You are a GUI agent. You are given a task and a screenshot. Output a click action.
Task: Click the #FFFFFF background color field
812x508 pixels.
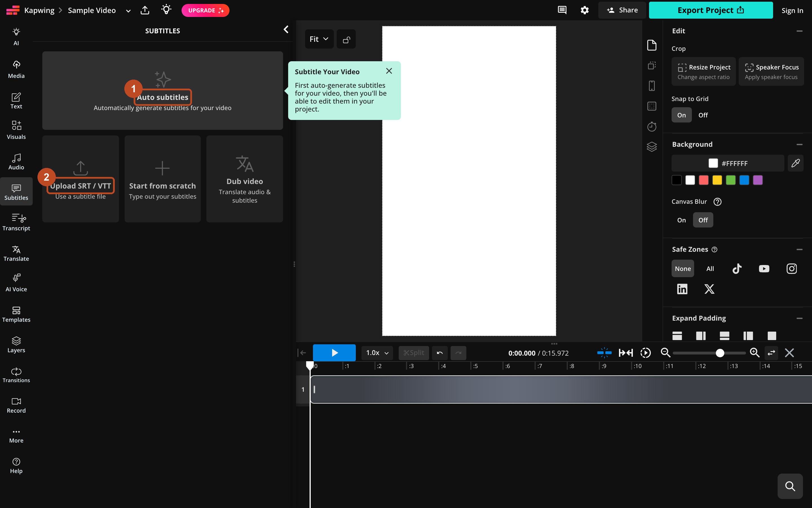tap(728, 163)
